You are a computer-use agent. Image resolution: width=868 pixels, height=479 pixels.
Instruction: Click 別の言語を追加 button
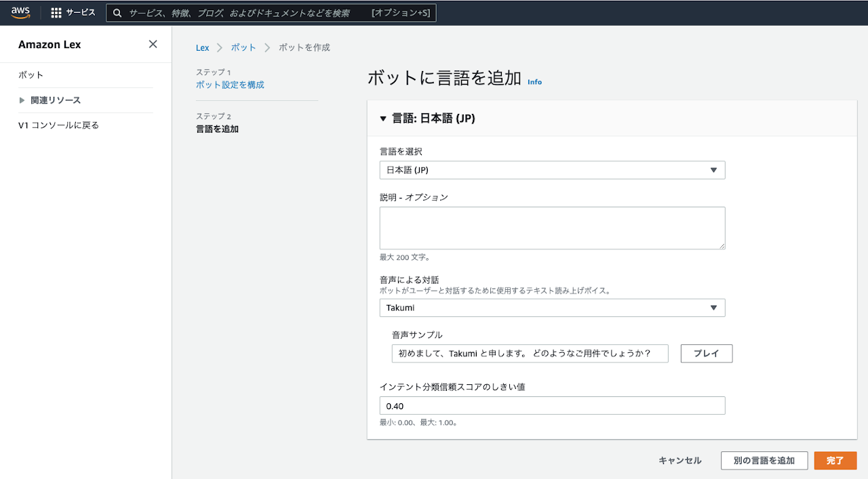764,461
